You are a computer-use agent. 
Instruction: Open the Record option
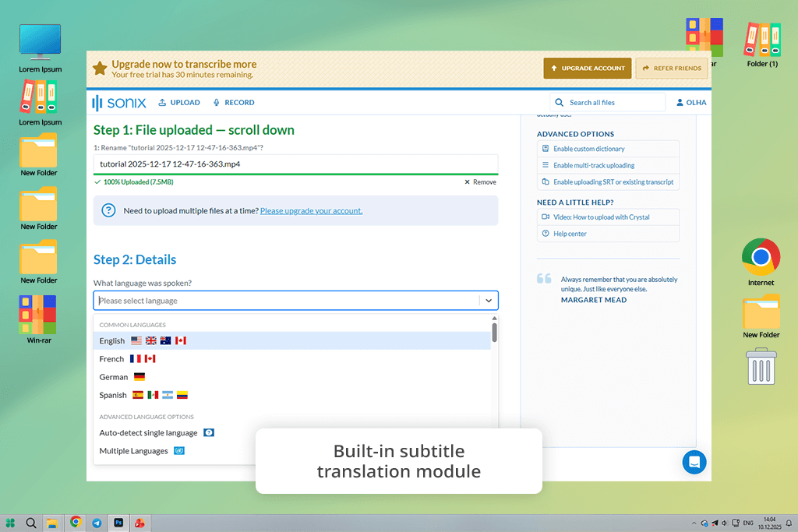click(234, 103)
